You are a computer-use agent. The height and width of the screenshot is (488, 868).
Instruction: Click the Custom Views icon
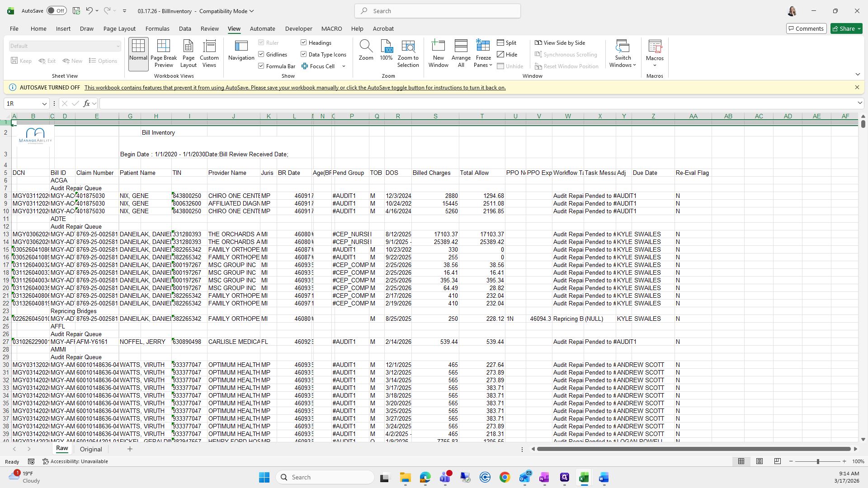coord(209,47)
